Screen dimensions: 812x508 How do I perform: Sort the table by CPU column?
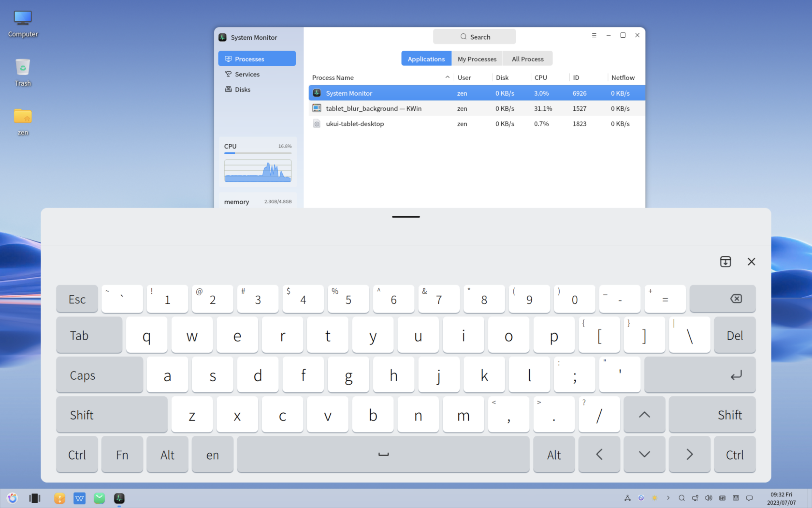550,78
